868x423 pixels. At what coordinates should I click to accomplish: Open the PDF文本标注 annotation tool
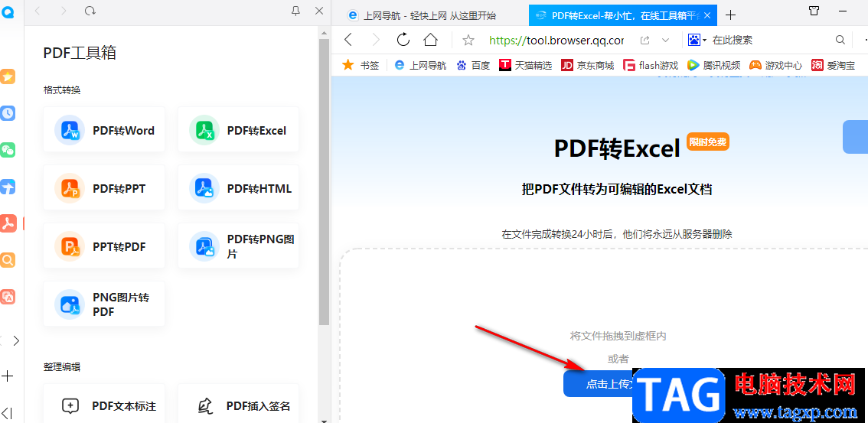pos(104,405)
